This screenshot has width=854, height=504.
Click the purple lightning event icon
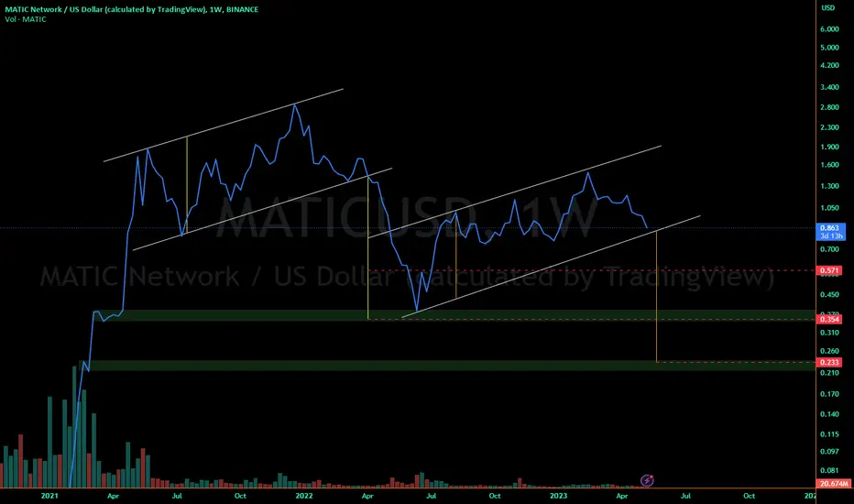647,480
